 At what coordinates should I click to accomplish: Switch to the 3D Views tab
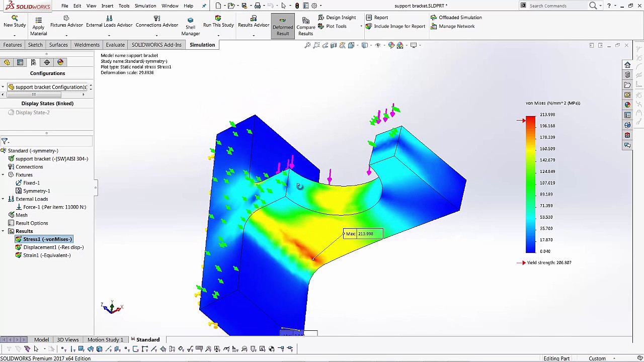point(67,340)
